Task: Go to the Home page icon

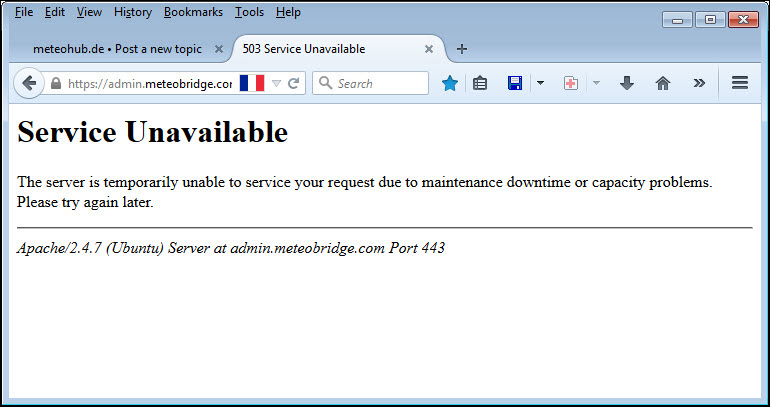Action: tap(662, 83)
